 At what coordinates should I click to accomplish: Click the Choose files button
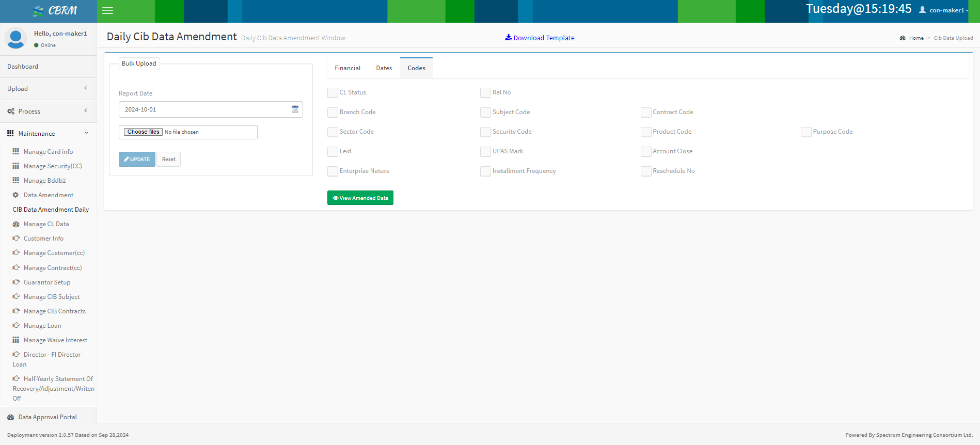[x=143, y=132]
